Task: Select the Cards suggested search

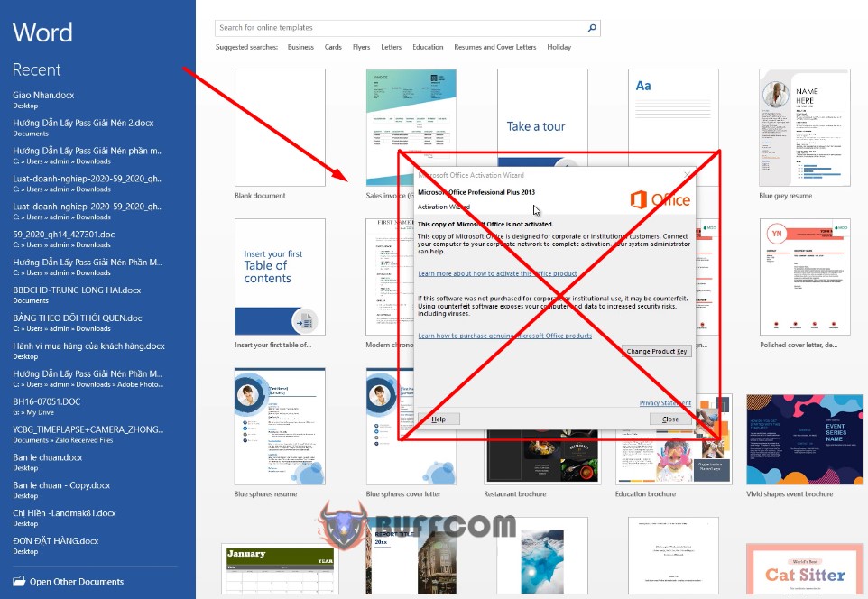Action: coord(333,47)
